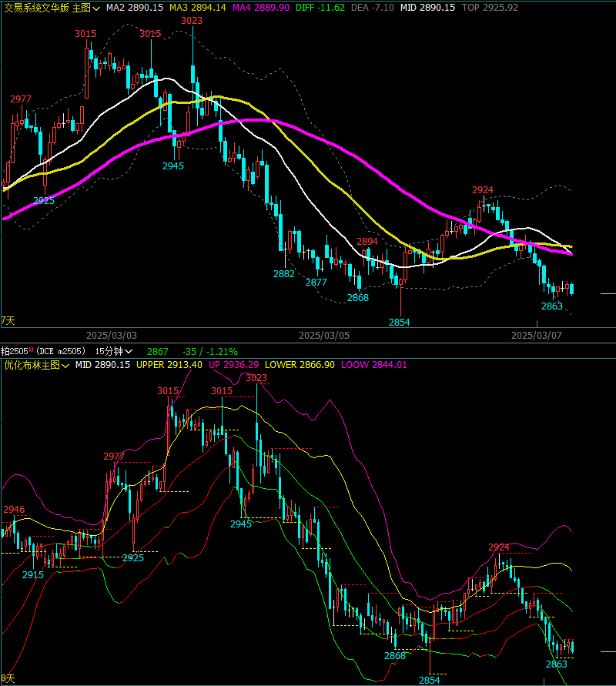Click the 2025/03/05 date label

(324, 336)
